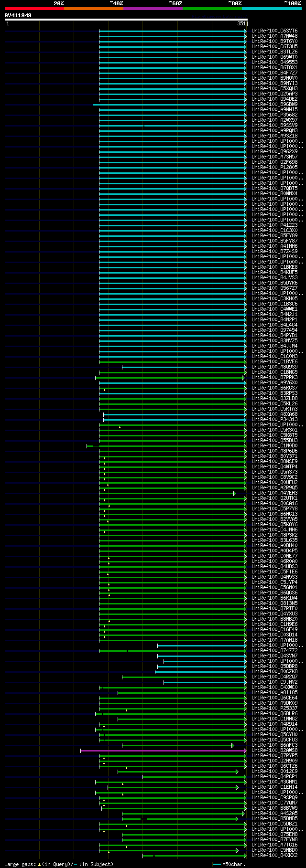Screen dimensions: 306x868
Task: Select hit label UniRef100_A4S2A5
Action: coord(274,814)
